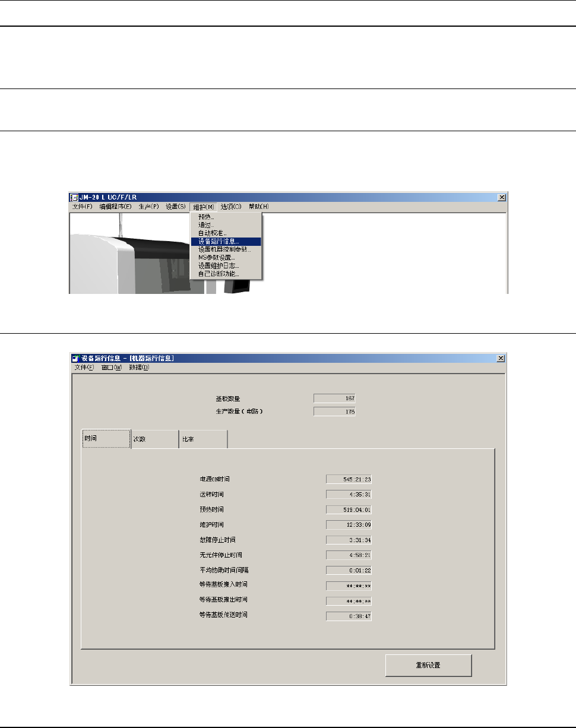576x728 pixels.
Task: Click the 等待基板传送时间 label
Action: (223, 615)
